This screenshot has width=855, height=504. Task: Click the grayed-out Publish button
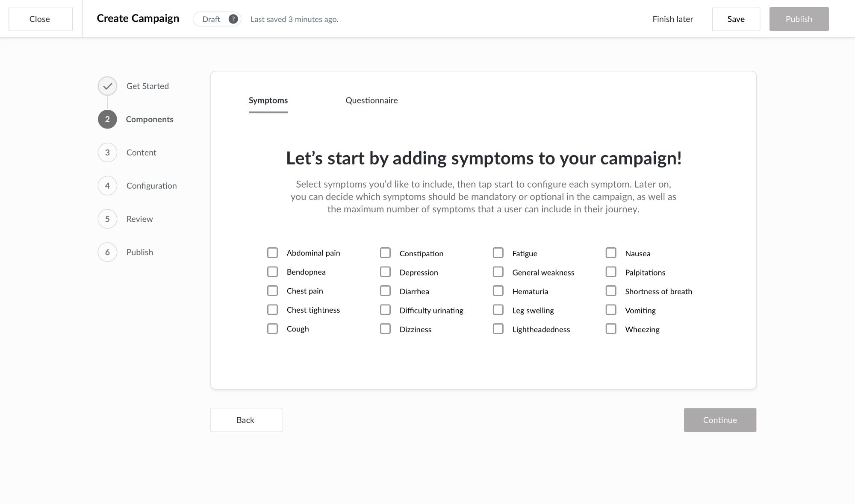coord(799,19)
